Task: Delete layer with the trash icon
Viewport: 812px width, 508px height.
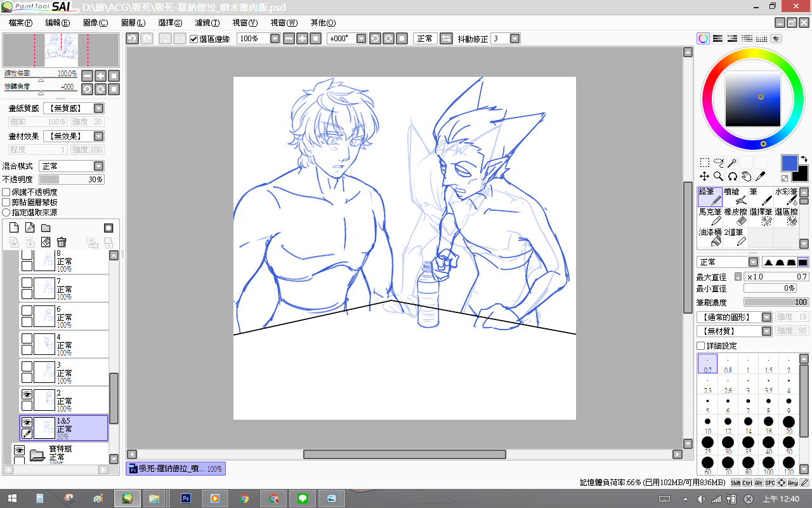Action: [x=62, y=242]
